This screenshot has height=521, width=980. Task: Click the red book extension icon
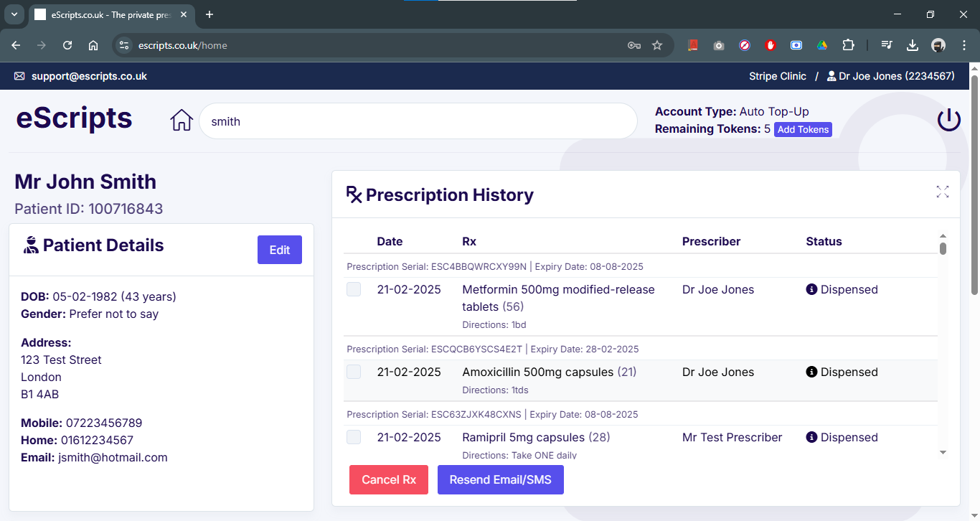pos(693,45)
